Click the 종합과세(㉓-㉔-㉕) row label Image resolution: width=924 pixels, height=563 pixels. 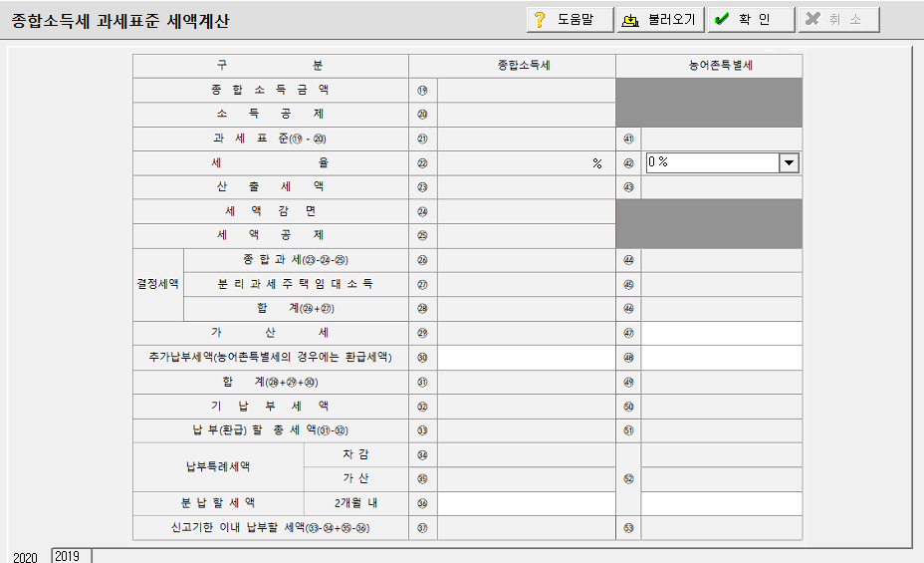(x=296, y=260)
